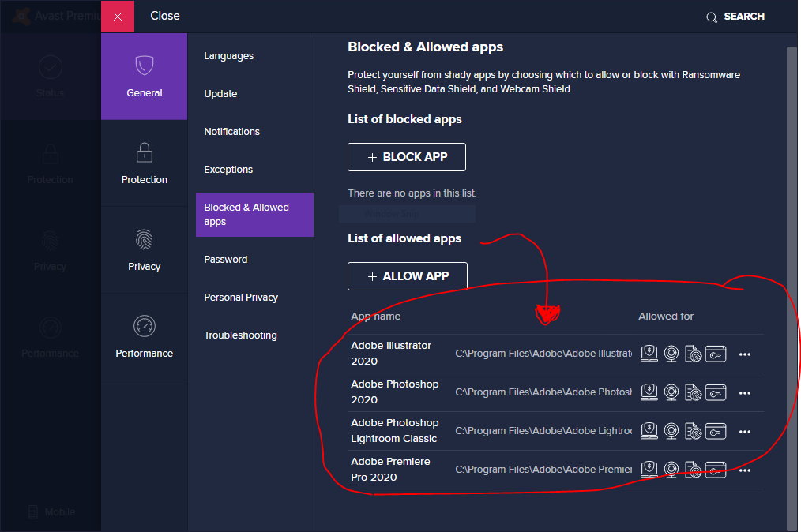Switch to the Privacy settings tab

tap(144, 250)
